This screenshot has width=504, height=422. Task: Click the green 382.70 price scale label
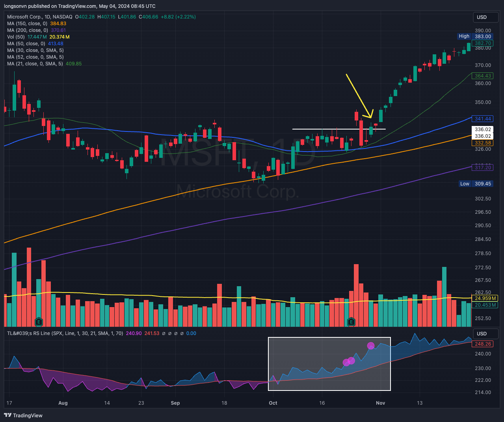483,43
